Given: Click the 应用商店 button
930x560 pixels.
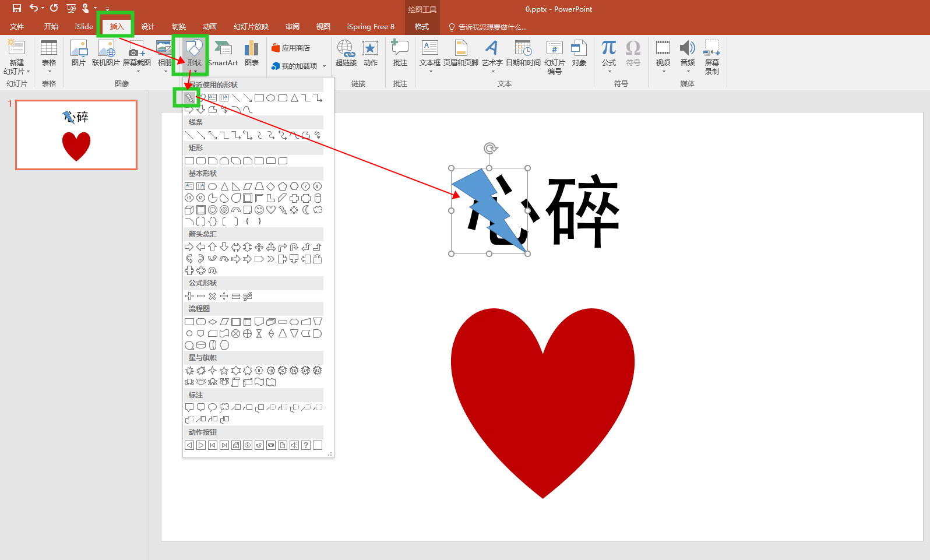Looking at the screenshot, I should (291, 48).
